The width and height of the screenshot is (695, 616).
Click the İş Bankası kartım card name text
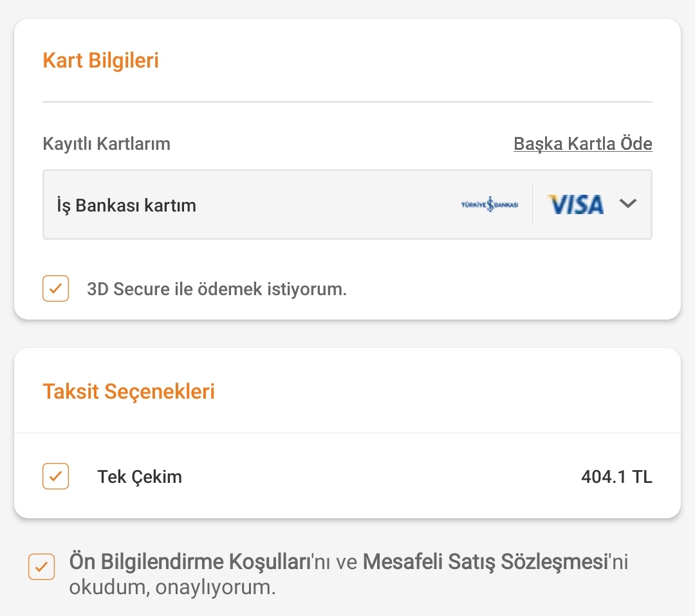pos(126,206)
